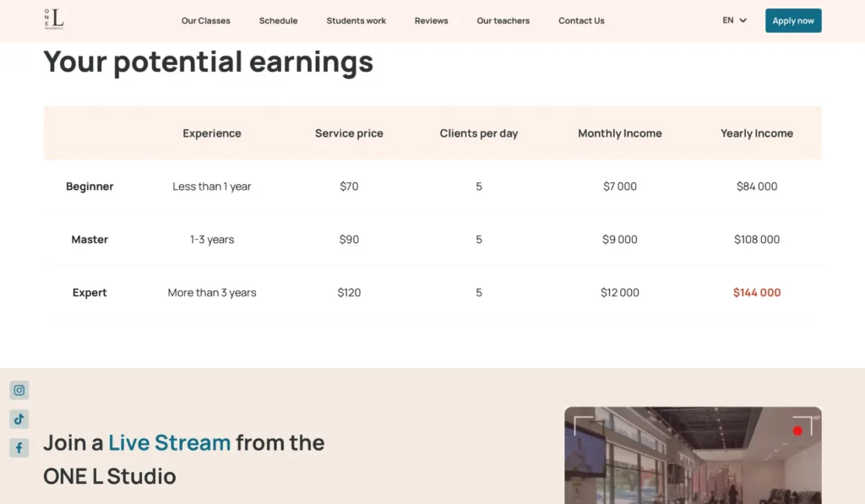
Task: Click the red live recording dot
Action: (797, 431)
